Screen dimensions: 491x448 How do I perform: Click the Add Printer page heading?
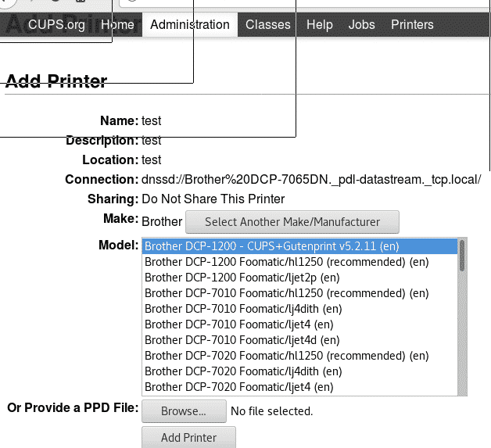[x=56, y=81]
